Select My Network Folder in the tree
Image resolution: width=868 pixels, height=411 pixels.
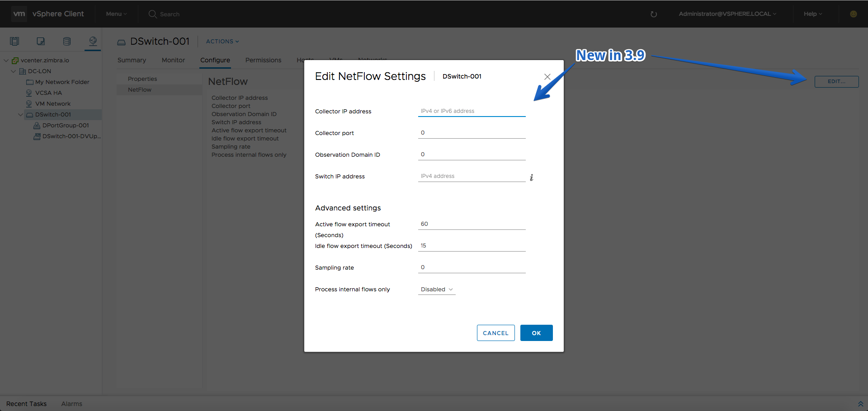[x=62, y=82]
